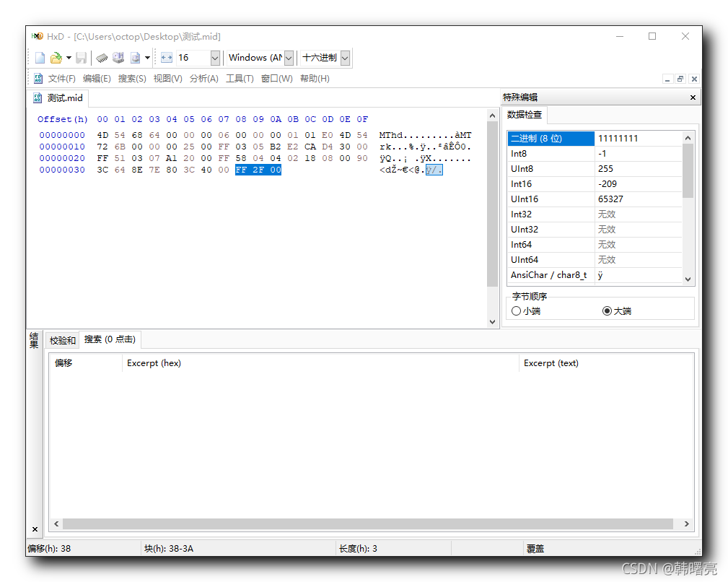Image resolution: width=728 pixels, height=582 pixels.
Task: Switch to the 校验和 tab
Action: pos(62,341)
